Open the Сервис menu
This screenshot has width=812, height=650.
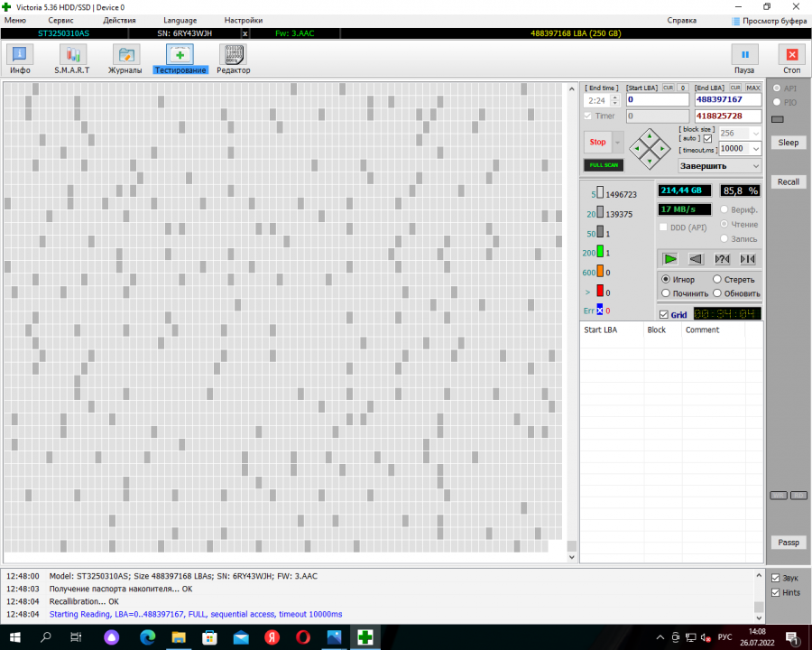(x=60, y=20)
